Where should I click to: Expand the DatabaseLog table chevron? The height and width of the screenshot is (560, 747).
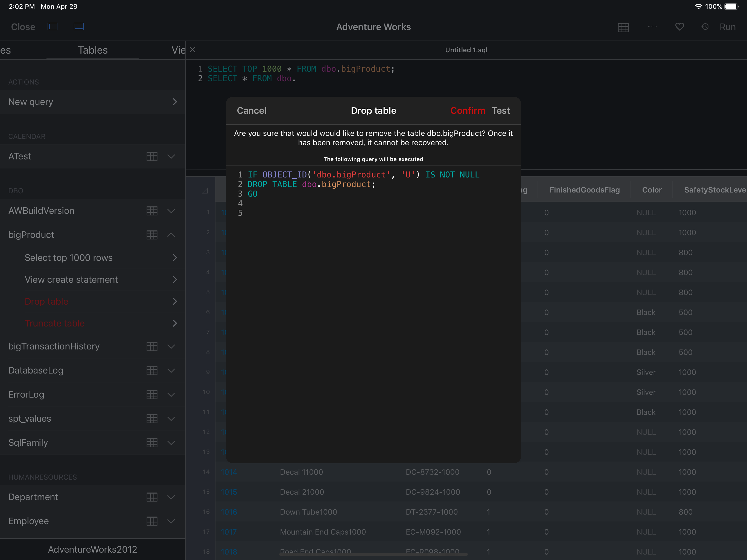click(171, 371)
